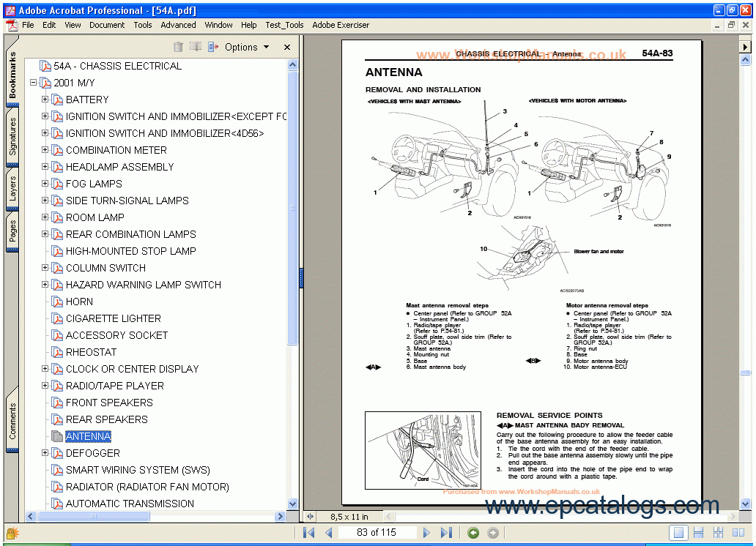Click the expand current bookmark icon
The height and width of the screenshot is (546, 756).
(213, 47)
